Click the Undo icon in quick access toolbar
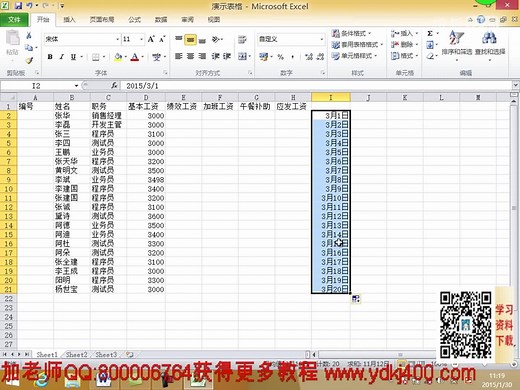520x390 pixels. 29,6
